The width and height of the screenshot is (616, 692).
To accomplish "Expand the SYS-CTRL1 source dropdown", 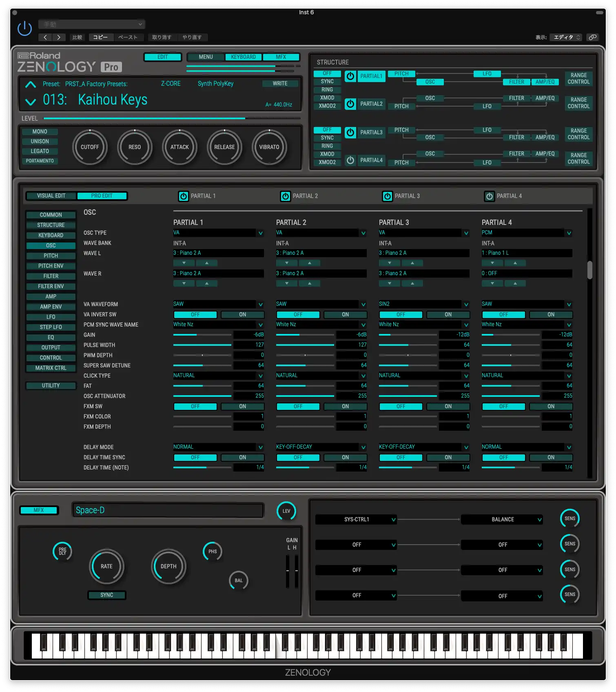I will tap(393, 519).
